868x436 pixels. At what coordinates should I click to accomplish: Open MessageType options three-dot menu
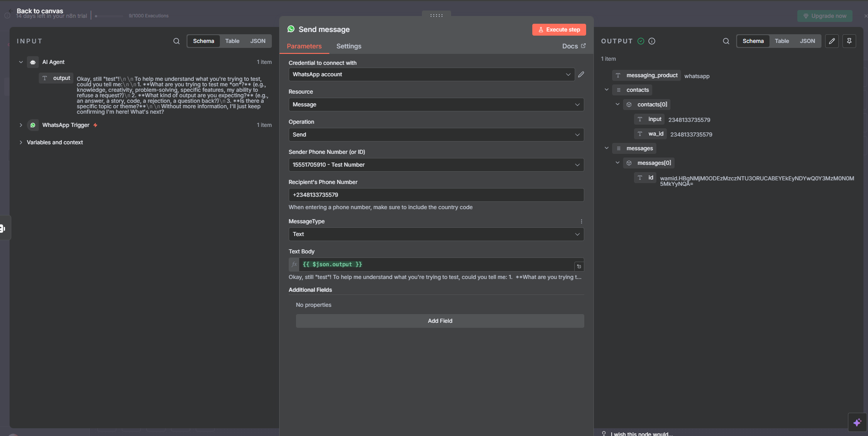pos(581,221)
